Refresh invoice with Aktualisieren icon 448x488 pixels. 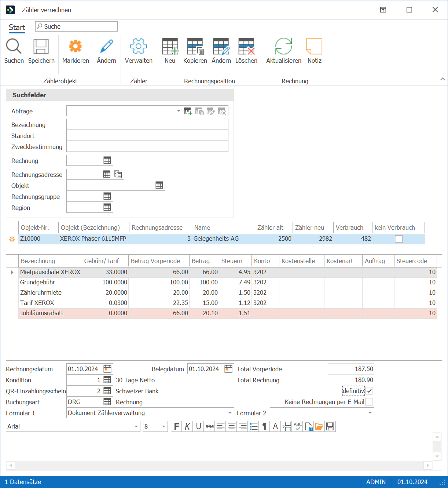coord(284,47)
